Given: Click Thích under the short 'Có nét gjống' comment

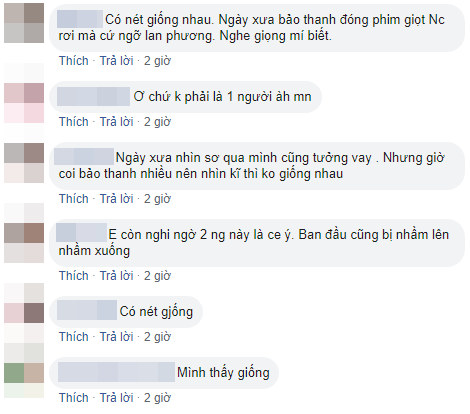Looking at the screenshot, I should tap(74, 337).
